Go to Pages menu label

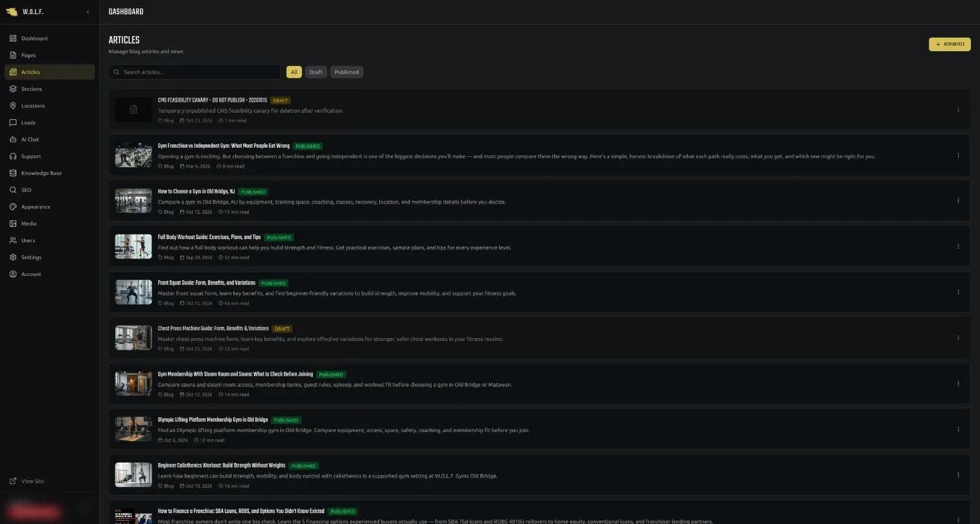pos(29,55)
